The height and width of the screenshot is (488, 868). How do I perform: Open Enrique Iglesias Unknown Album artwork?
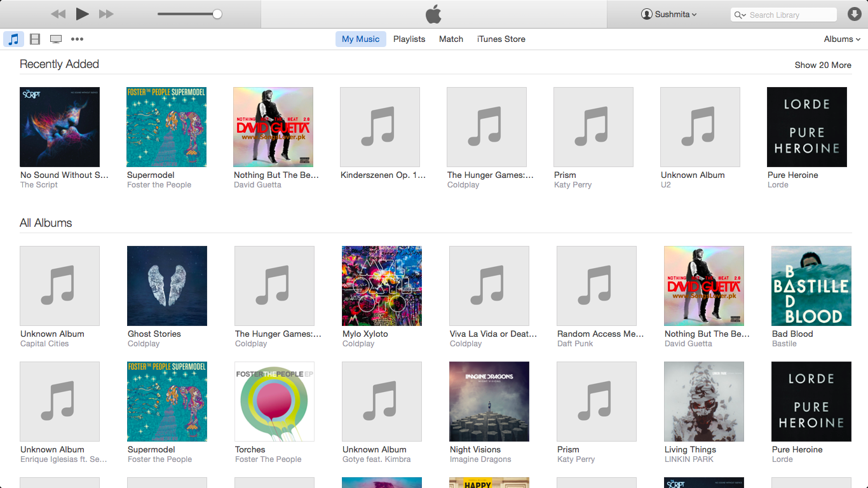point(60,402)
